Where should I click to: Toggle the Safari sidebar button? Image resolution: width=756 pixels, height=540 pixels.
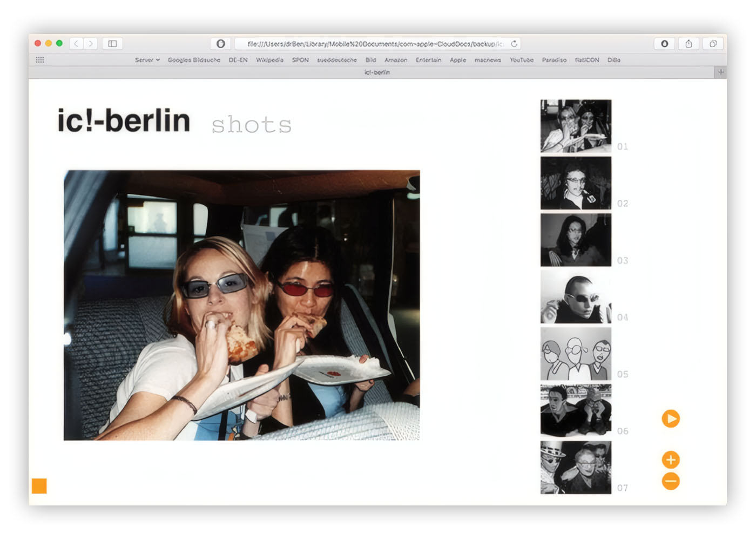(x=112, y=44)
